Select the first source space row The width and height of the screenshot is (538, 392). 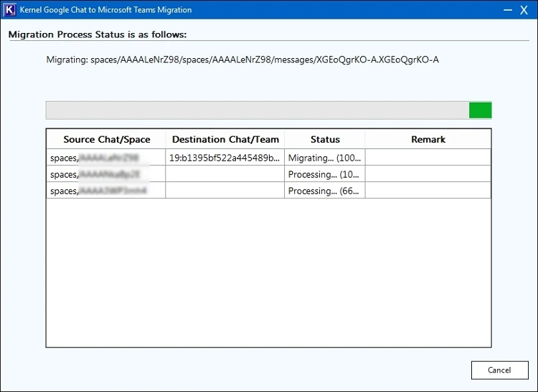pyautogui.click(x=106, y=158)
